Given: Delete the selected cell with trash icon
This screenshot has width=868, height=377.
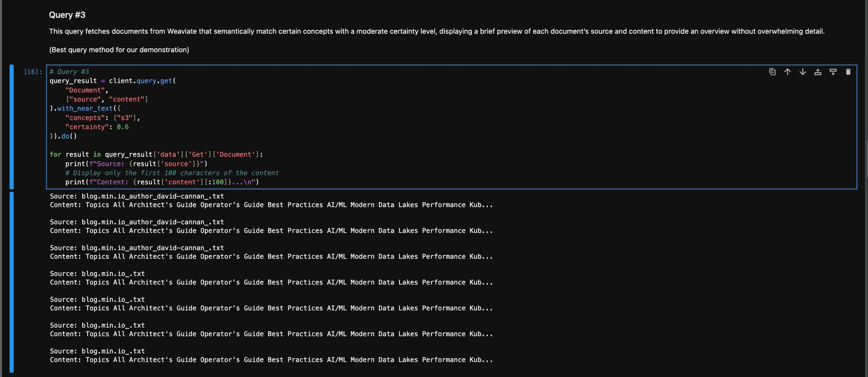Looking at the screenshot, I should click(848, 72).
